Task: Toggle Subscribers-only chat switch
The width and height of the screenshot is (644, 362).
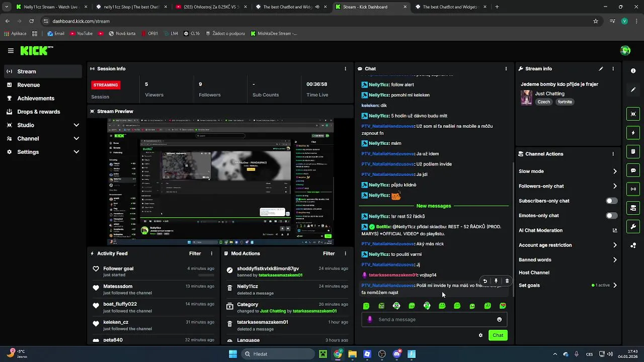Action: click(x=611, y=201)
